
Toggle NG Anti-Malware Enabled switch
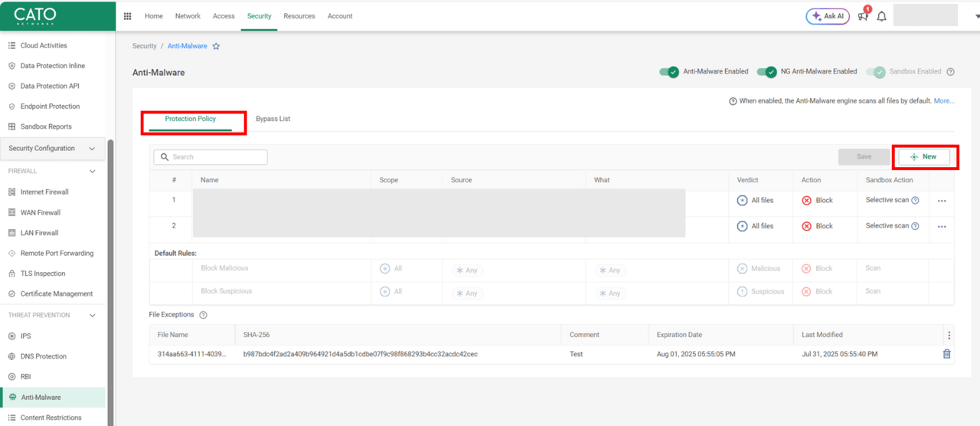coord(766,72)
